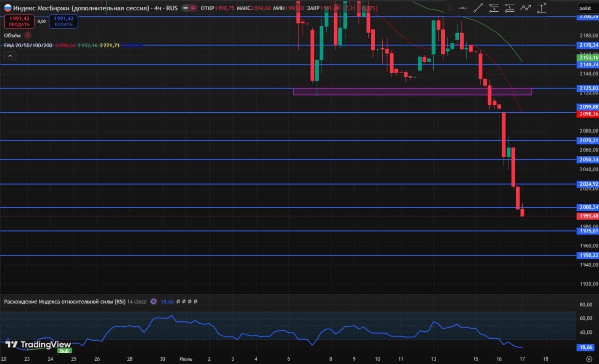Image resolution: width=599 pixels, height=364 pixels.
Task: Select the RSI indicator title legend
Action: click(75, 302)
